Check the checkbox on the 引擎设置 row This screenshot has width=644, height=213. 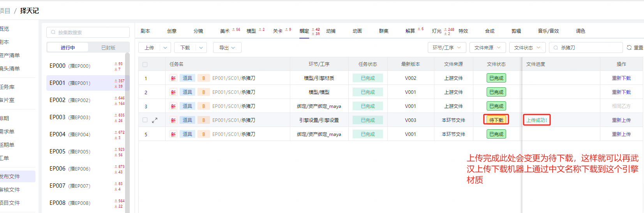coord(145,120)
